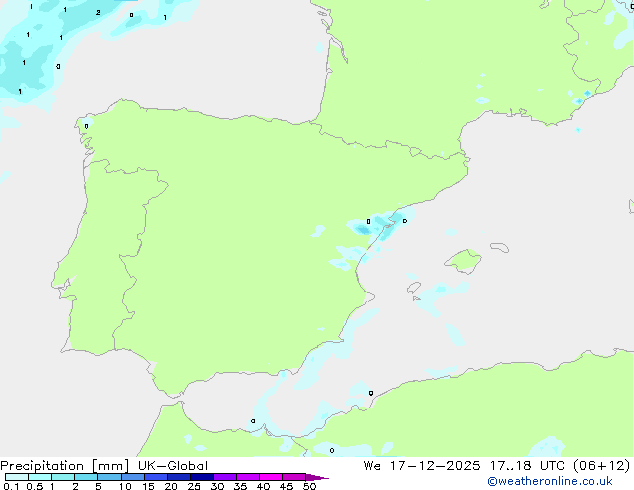Click the '30' legend value
This screenshot has height=490, width=634.
click(x=217, y=486)
